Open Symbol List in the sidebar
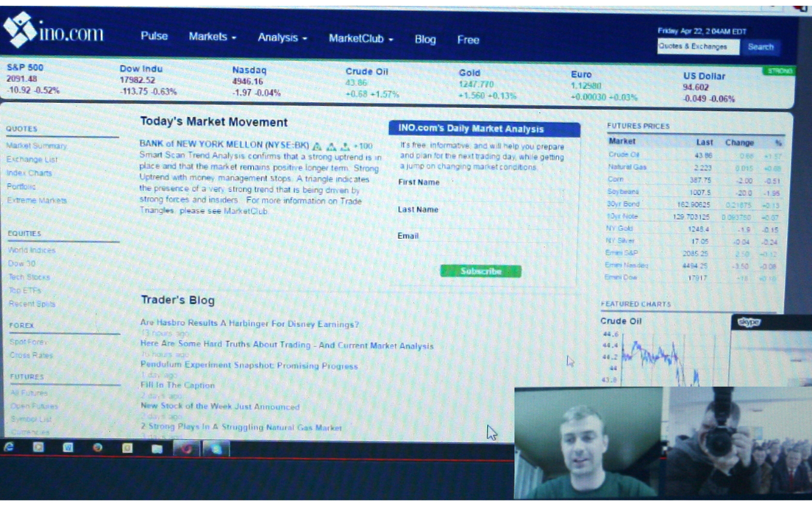This screenshot has height=508, width=812. tap(32, 420)
